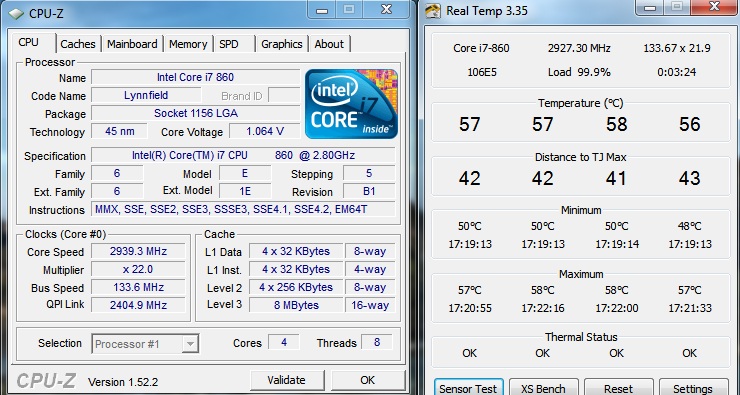Open the Graphics tab
This screenshot has height=395, width=740.
point(282,44)
